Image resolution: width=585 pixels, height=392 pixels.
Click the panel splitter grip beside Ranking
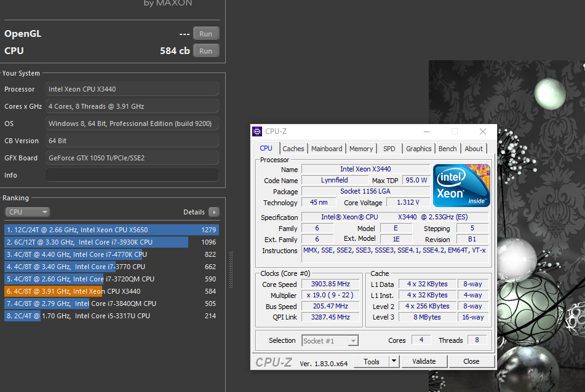click(231, 269)
